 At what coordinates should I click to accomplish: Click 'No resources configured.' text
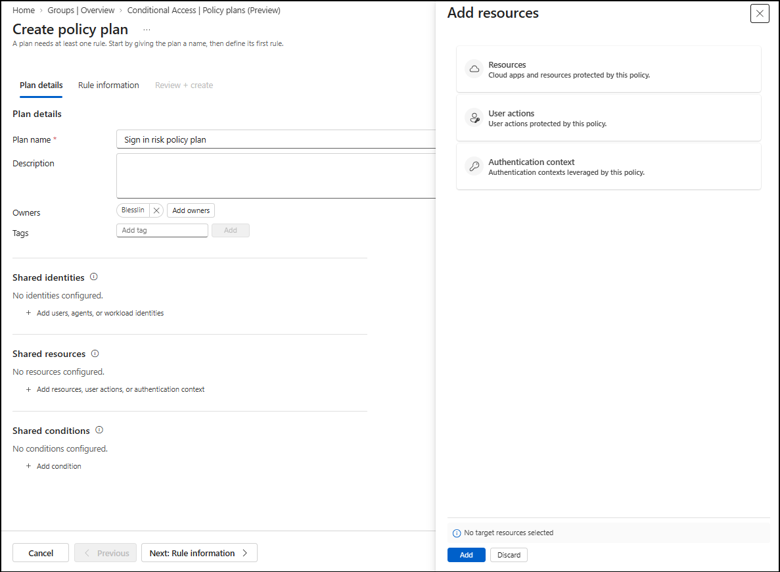tap(59, 372)
